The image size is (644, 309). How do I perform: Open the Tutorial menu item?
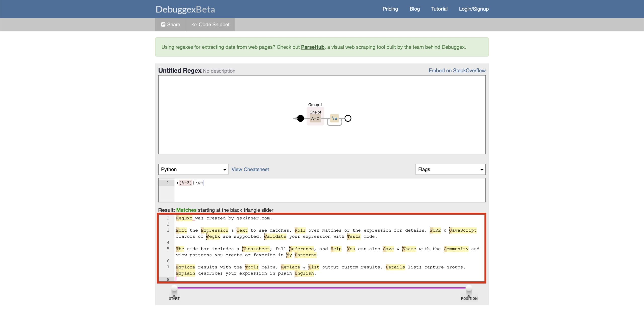click(439, 9)
